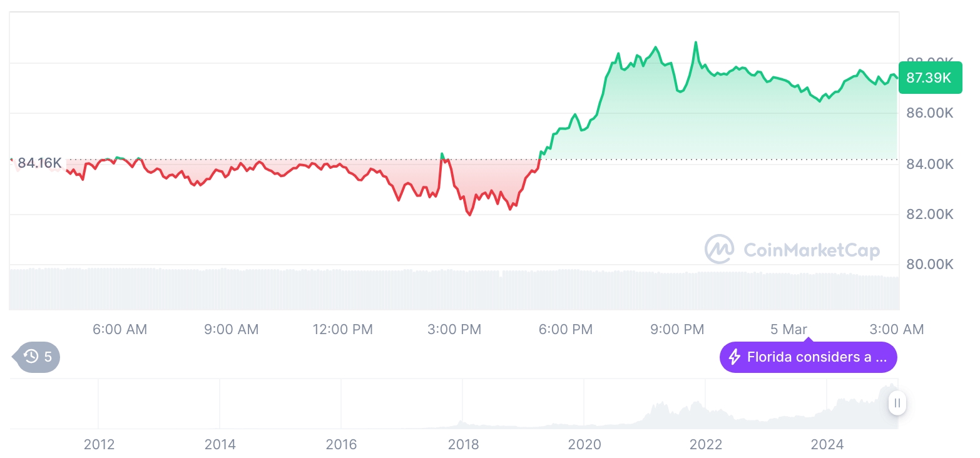Select 2018 on the navigator timeline
The height and width of the screenshot is (458, 980).
coord(463,444)
